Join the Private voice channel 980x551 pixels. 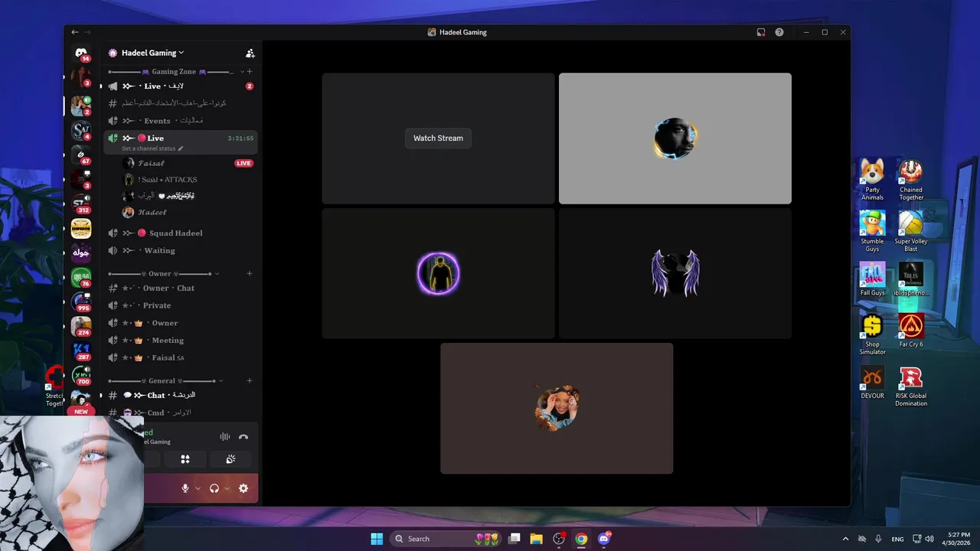180,305
